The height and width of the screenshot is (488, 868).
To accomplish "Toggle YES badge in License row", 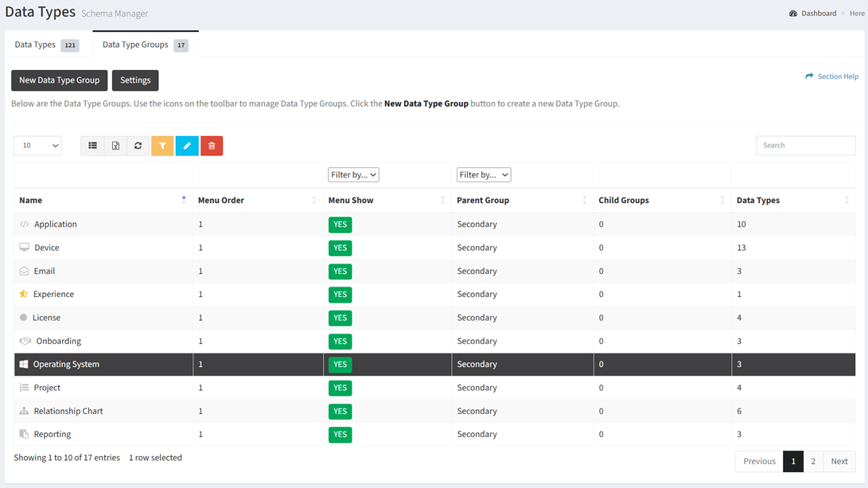I will click(340, 318).
